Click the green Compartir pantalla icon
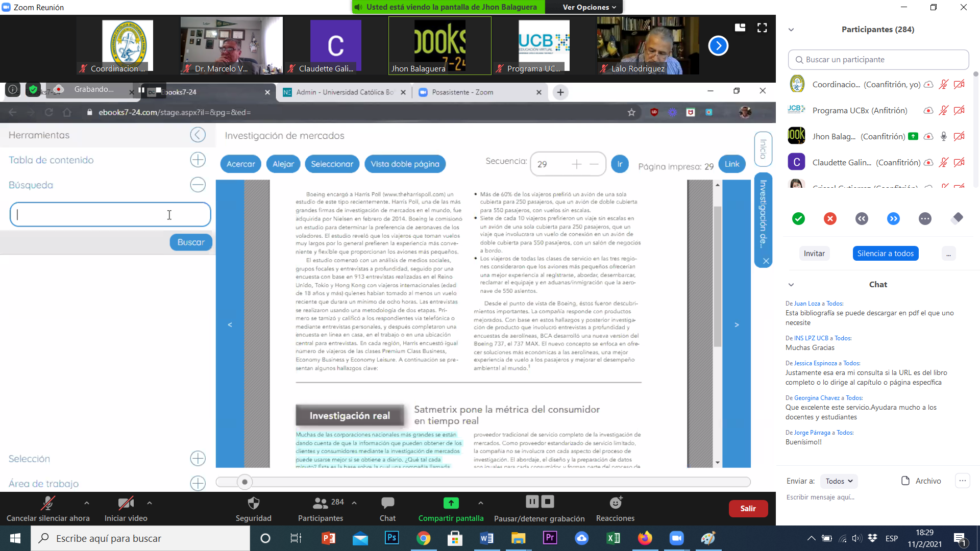This screenshot has width=980, height=551. (451, 503)
